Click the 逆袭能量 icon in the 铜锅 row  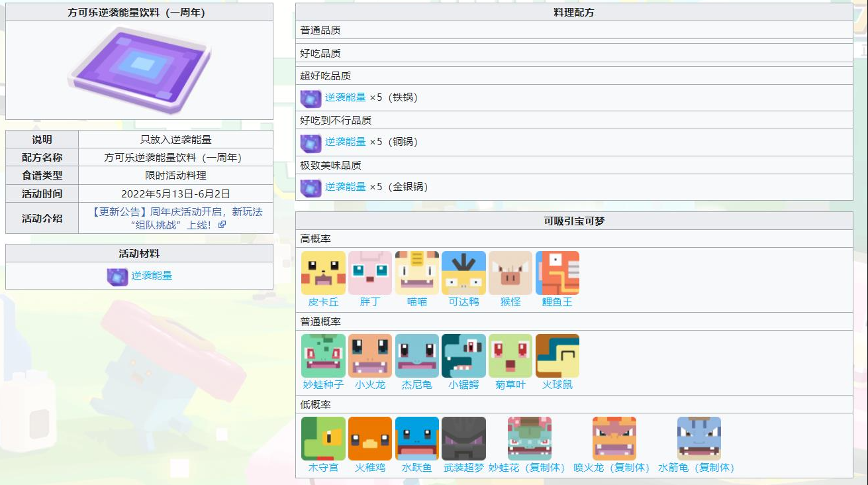click(311, 142)
